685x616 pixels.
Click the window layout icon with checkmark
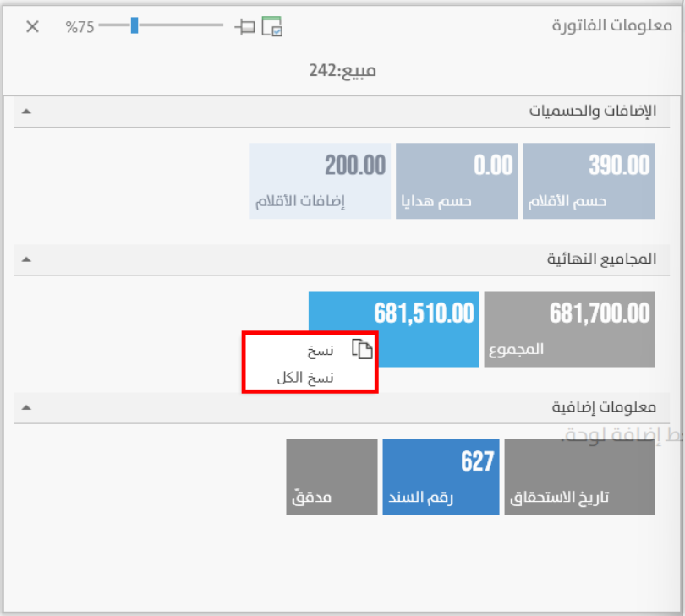click(x=271, y=27)
